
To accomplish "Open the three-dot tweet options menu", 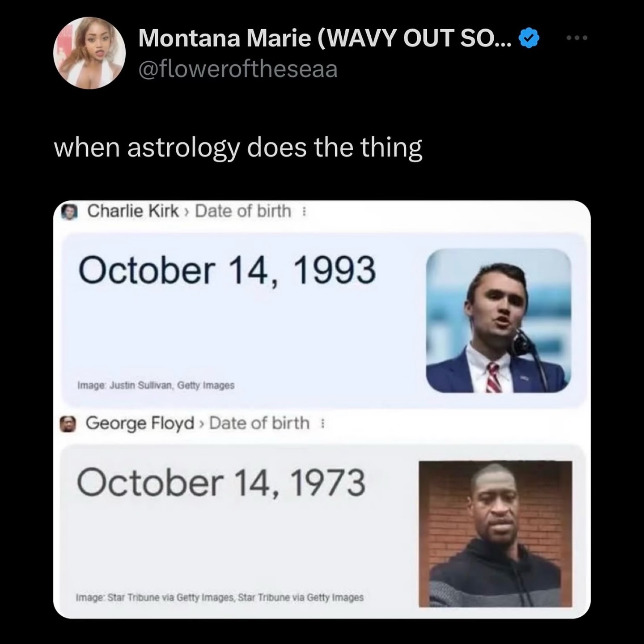I will click(x=577, y=38).
